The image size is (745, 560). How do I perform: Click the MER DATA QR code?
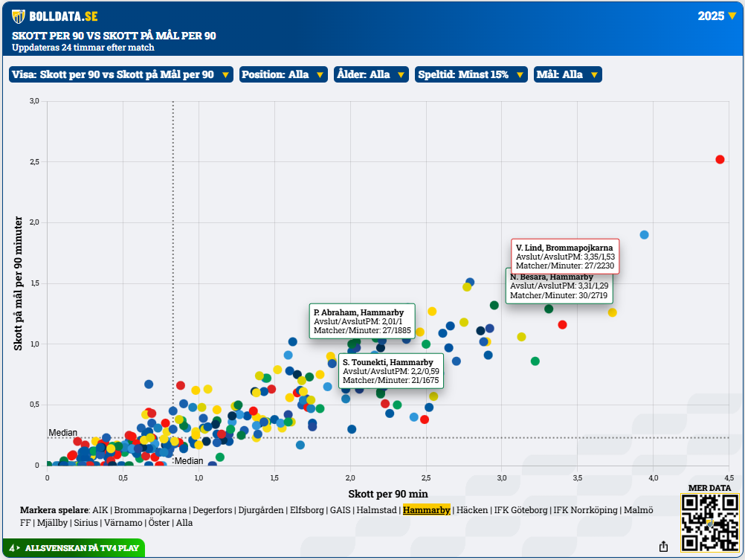[x=709, y=523]
